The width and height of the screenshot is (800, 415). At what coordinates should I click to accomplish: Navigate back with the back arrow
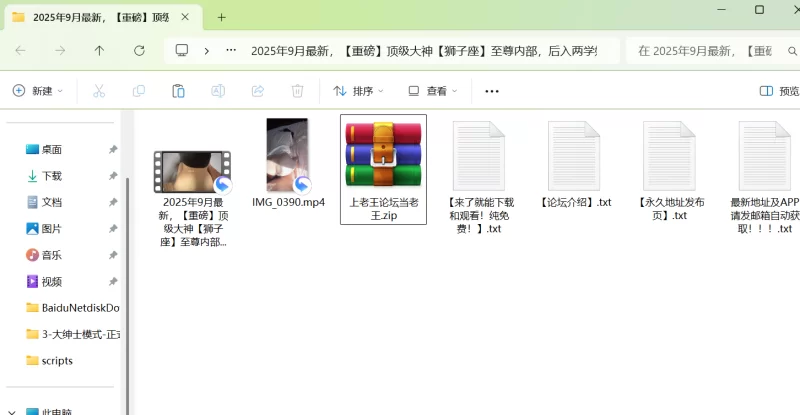point(20,50)
